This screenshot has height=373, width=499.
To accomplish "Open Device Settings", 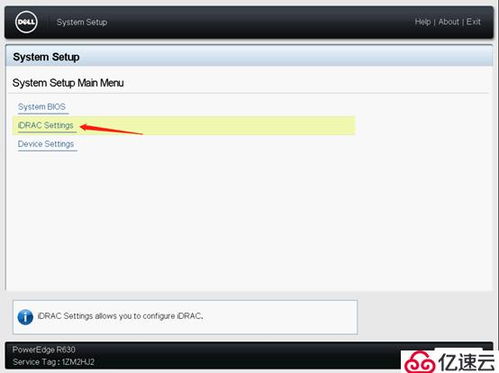I will (46, 144).
